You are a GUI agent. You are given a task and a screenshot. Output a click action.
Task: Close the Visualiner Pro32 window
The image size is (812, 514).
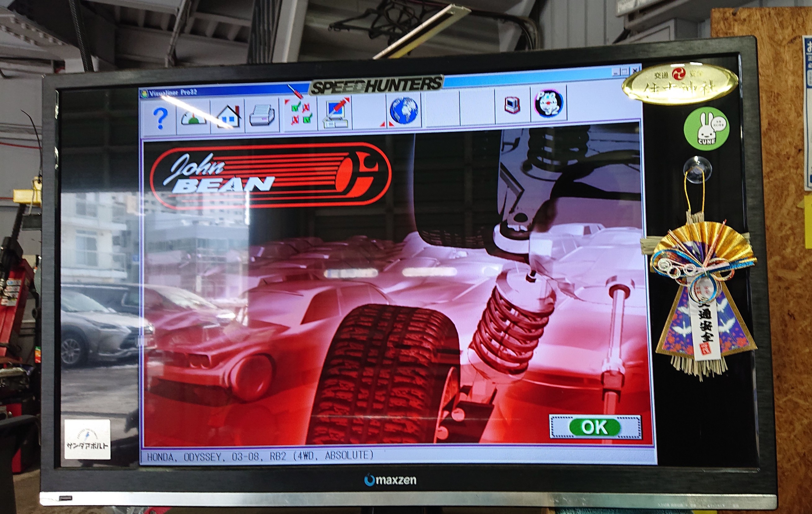tap(634, 71)
